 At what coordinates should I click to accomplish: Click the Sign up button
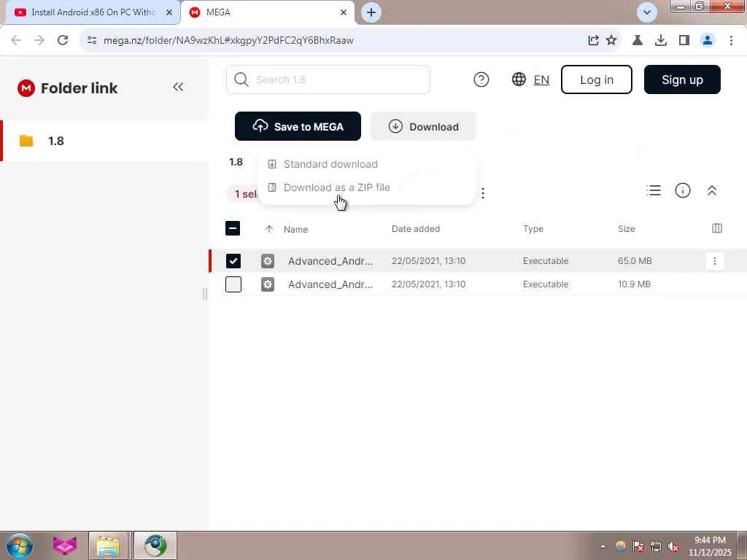coord(682,79)
